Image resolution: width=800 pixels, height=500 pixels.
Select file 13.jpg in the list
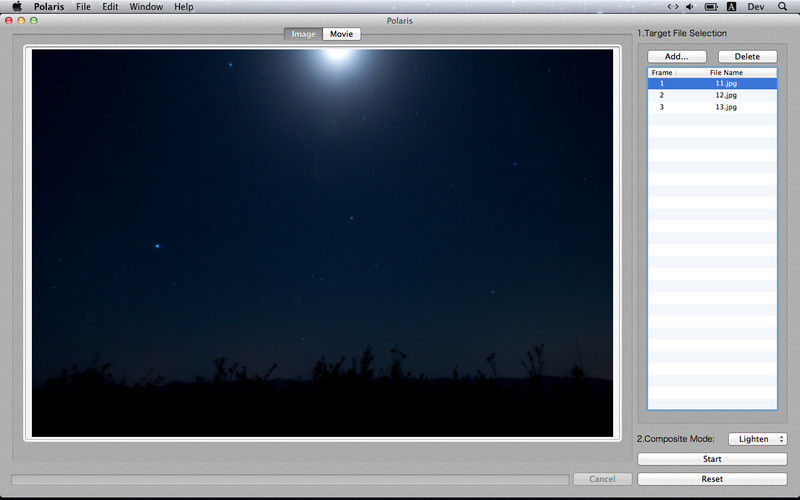(712, 107)
